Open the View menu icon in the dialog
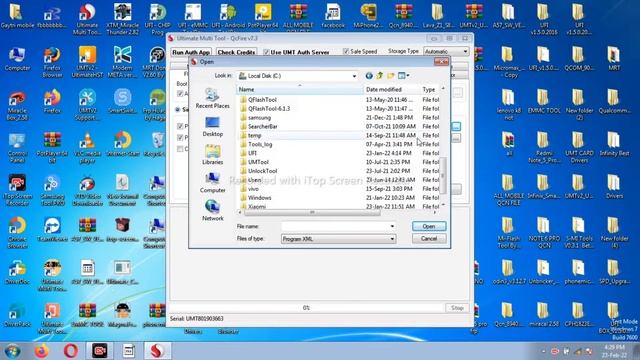640x360 pixels. pos(403,76)
